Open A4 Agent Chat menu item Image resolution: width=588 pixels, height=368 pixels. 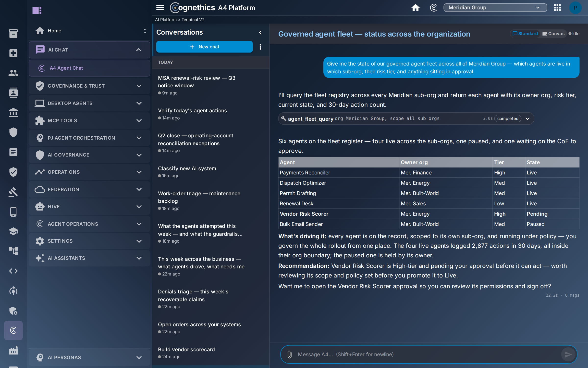tap(89, 68)
